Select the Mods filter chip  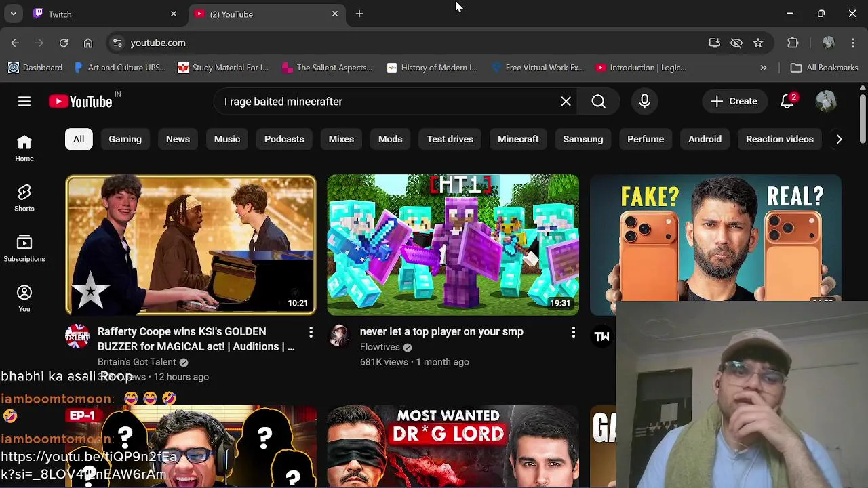[x=390, y=139]
